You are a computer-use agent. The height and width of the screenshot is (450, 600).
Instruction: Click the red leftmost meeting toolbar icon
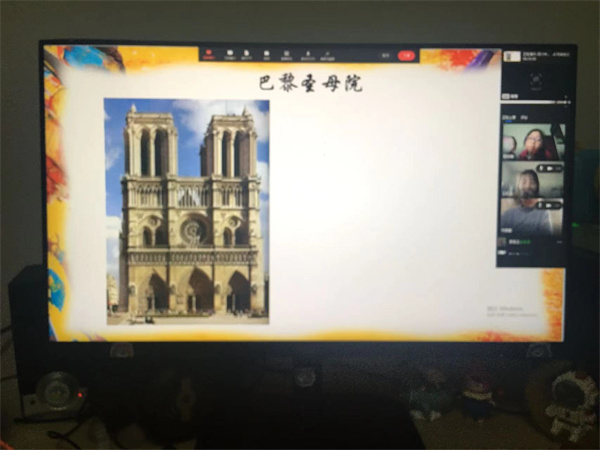209,54
